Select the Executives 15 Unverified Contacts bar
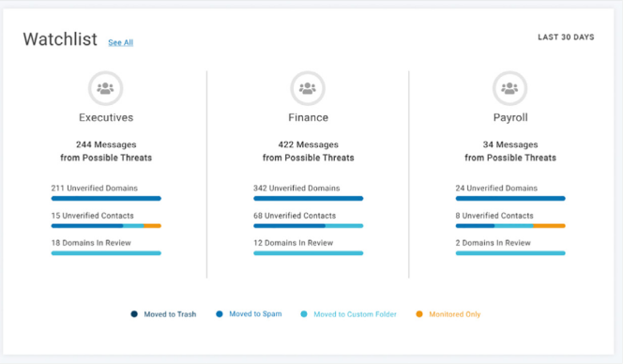623x364 pixels. pyautogui.click(x=106, y=226)
